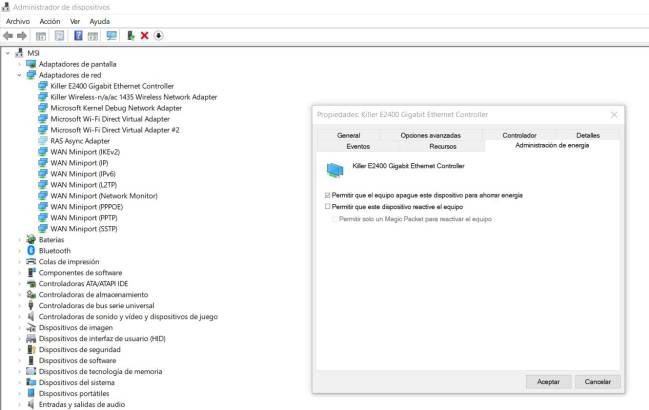Expand Controladoras de sonido y vídeo category
Screen dimensions: 649x410
tap(19, 316)
